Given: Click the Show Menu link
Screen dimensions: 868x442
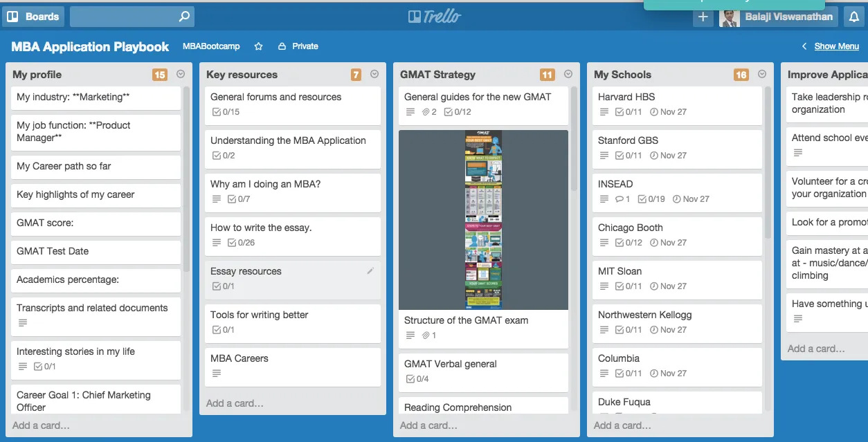Looking at the screenshot, I should [x=836, y=46].
